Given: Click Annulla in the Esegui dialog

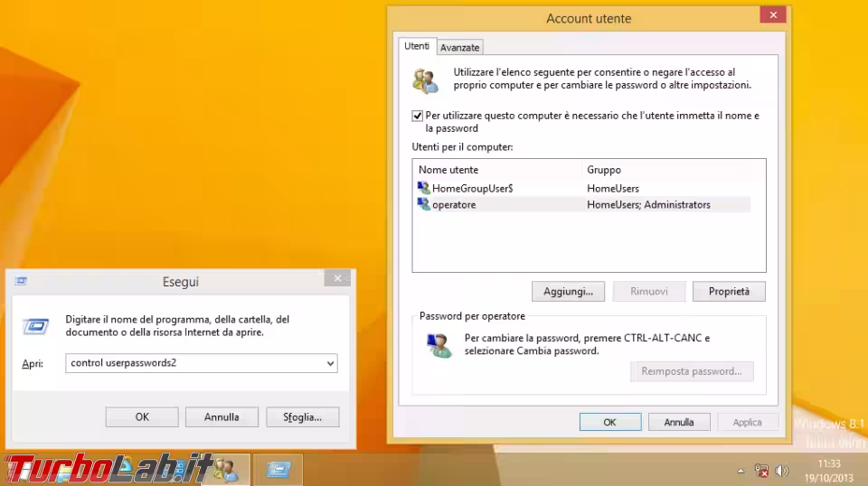Looking at the screenshot, I should [x=222, y=416].
